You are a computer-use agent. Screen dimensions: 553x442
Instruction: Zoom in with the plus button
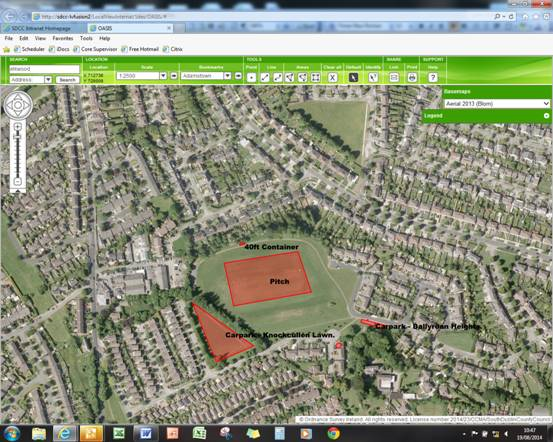(x=18, y=126)
